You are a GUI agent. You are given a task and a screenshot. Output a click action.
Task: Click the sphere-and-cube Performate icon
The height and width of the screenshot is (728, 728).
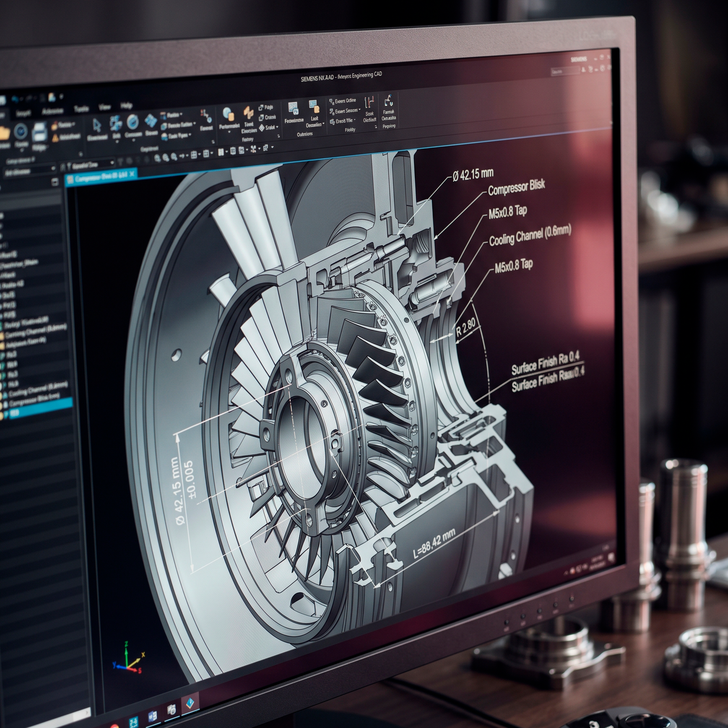[x=229, y=114]
